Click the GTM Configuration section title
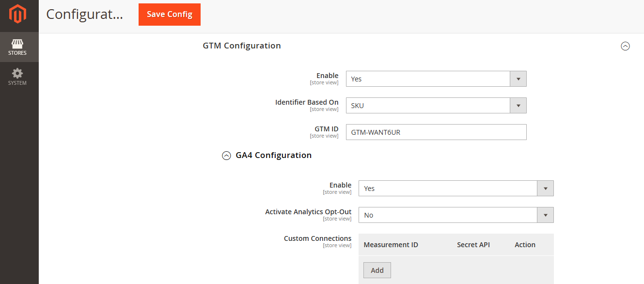644x284 pixels. (x=242, y=46)
